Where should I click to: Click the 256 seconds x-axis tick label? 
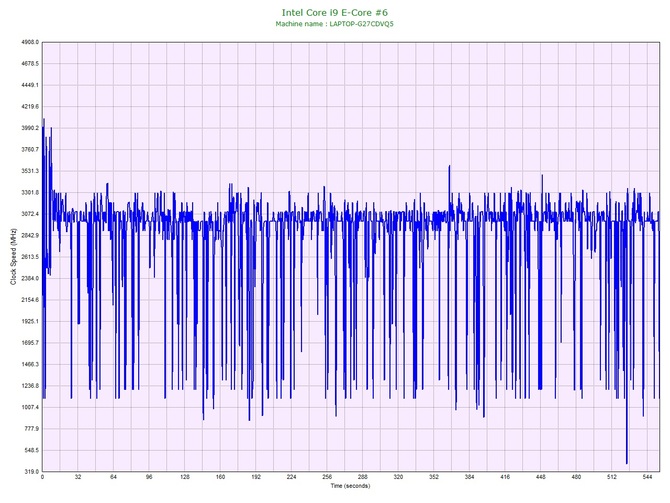coord(327,477)
